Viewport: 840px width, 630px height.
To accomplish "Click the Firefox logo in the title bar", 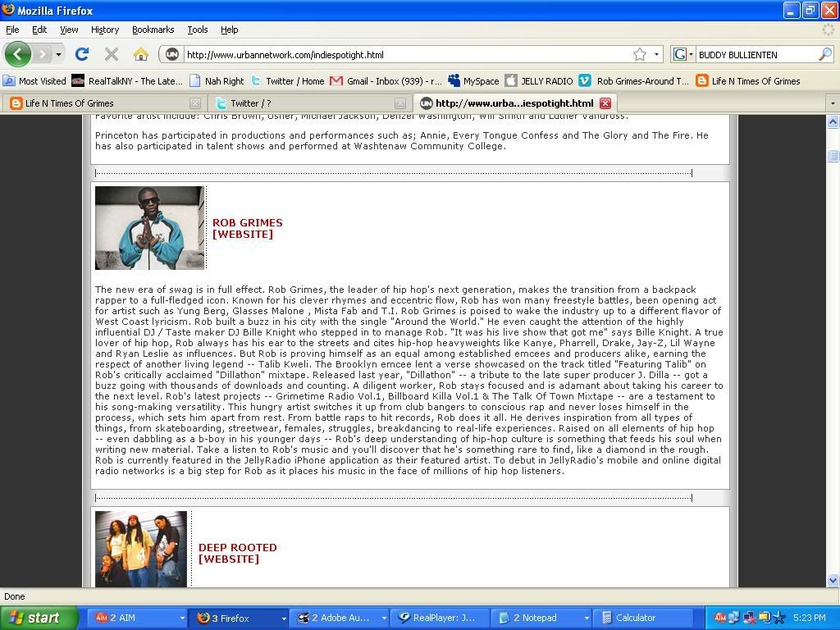I will (x=8, y=10).
